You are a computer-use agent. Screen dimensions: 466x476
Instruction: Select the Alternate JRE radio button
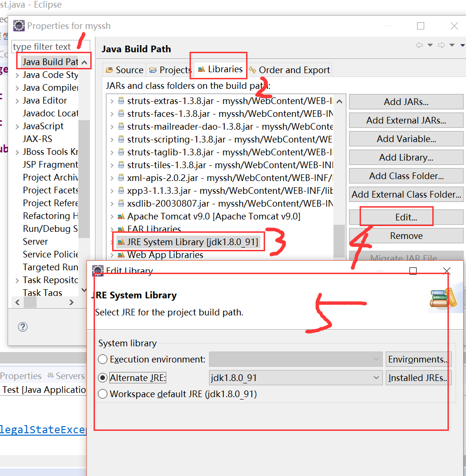pyautogui.click(x=103, y=378)
